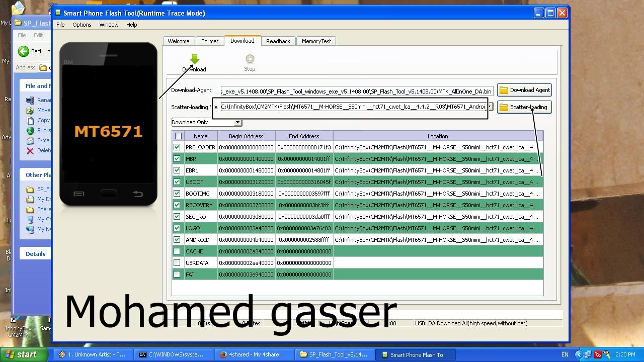Click the E-mail task icon in Explorer
The width and height of the screenshot is (644, 362).
click(x=30, y=140)
